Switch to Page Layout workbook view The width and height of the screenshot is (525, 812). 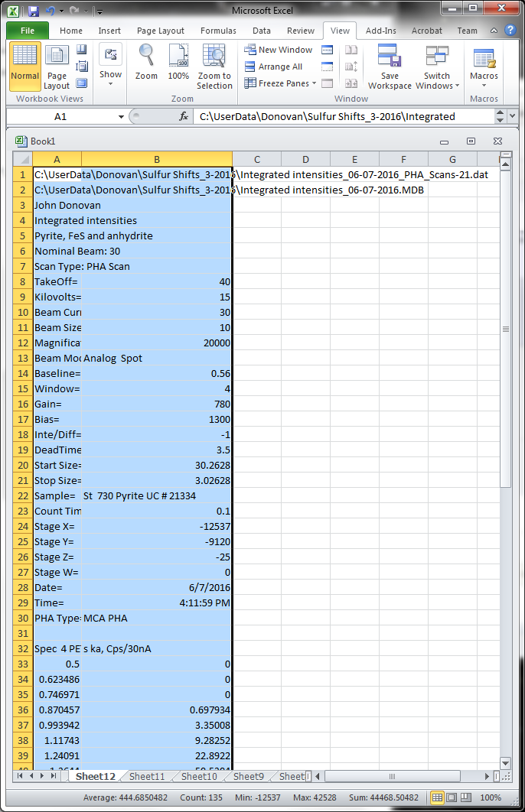57,67
